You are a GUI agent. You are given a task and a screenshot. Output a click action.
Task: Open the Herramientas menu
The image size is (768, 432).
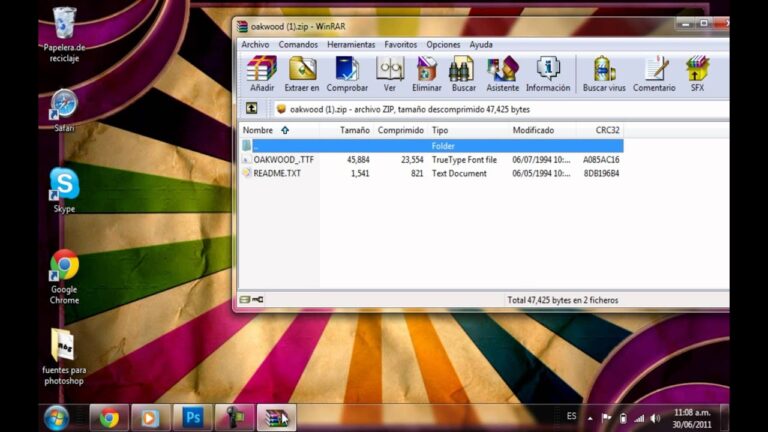pyautogui.click(x=351, y=45)
